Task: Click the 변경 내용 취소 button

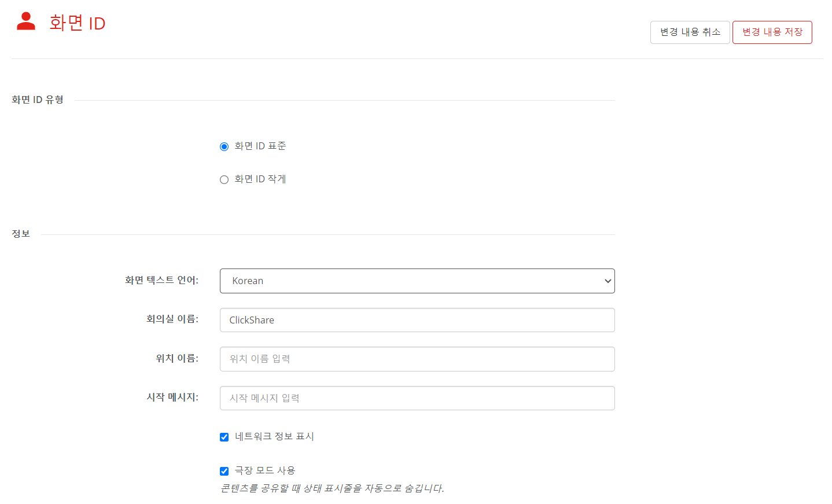Action: coord(690,32)
